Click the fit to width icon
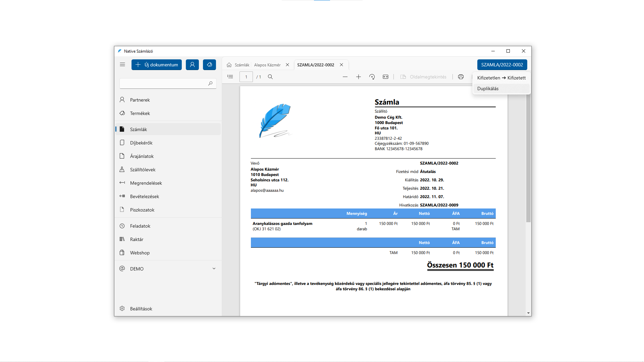 [385, 77]
